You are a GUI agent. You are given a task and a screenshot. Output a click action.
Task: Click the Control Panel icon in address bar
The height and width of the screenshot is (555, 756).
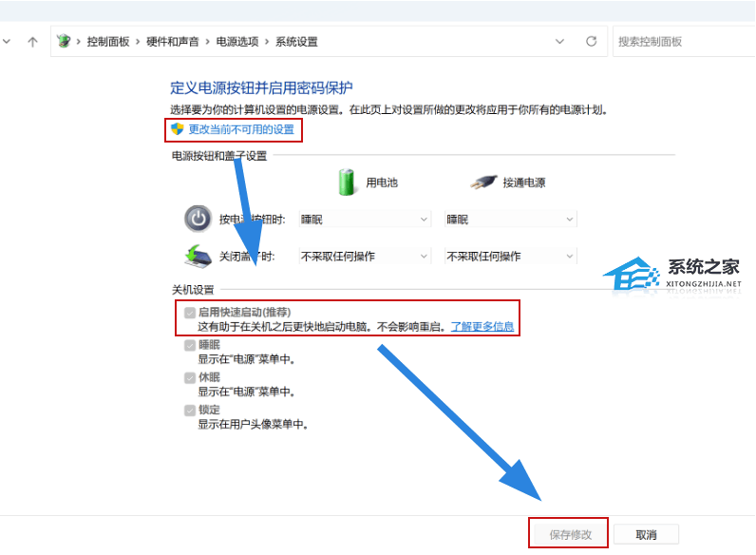[64, 41]
